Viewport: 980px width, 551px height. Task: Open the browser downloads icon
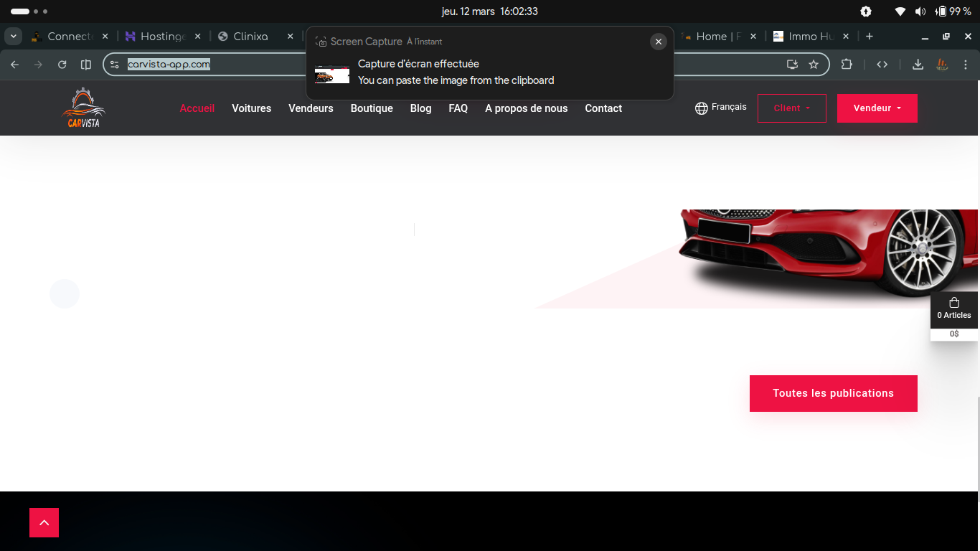918,65
